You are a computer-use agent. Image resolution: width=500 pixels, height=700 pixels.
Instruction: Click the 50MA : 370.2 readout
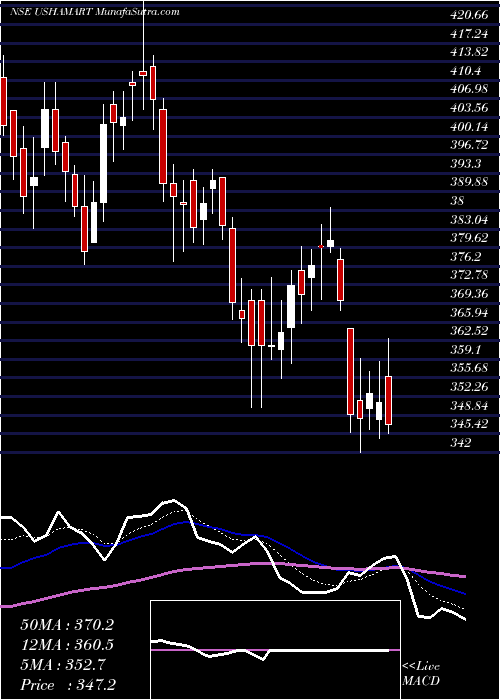pyautogui.click(x=67, y=625)
